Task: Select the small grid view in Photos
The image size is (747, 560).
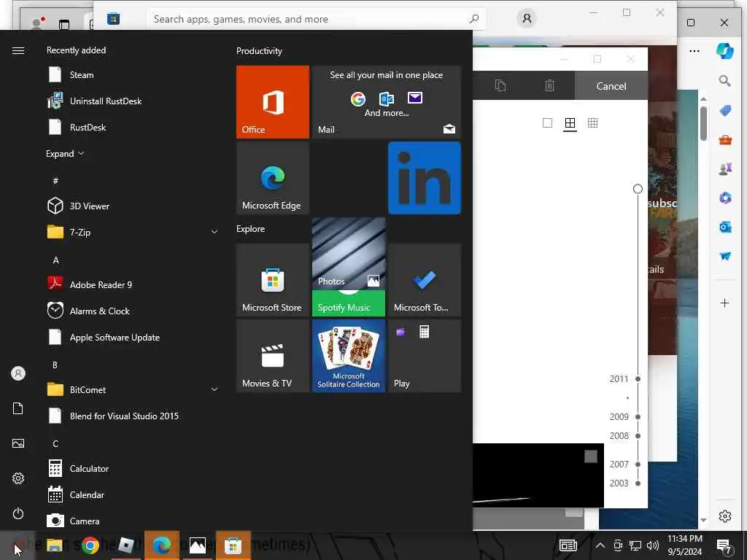Action: tap(592, 122)
